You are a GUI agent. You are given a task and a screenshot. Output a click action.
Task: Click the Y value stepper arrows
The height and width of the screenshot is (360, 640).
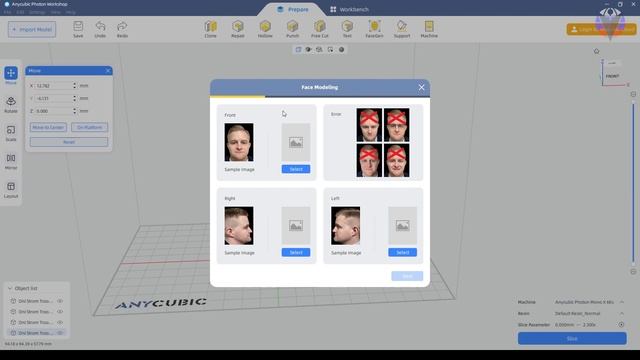click(74, 98)
